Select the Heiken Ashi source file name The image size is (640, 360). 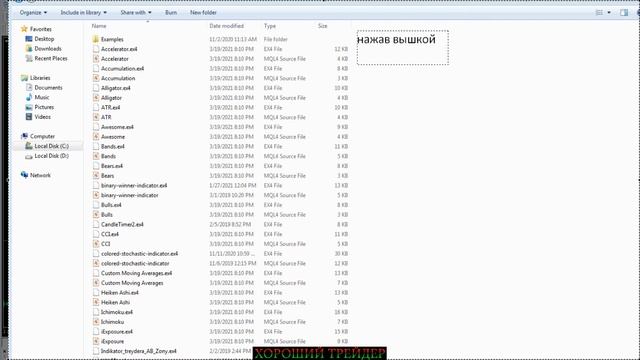click(116, 302)
